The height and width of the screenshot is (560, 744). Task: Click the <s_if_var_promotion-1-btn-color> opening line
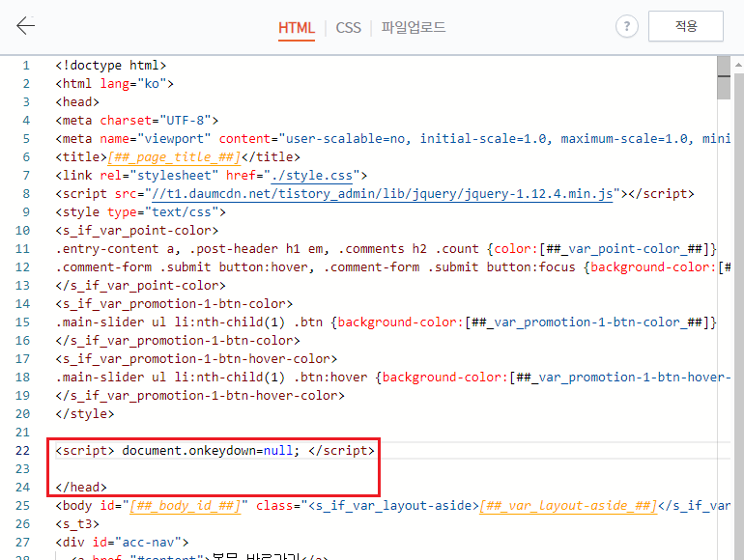[x=174, y=304]
